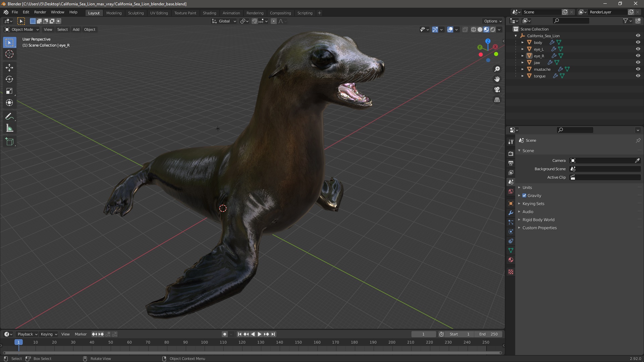This screenshot has height=362, width=644.
Task: Click the pan view hand icon
Action: tap(497, 79)
